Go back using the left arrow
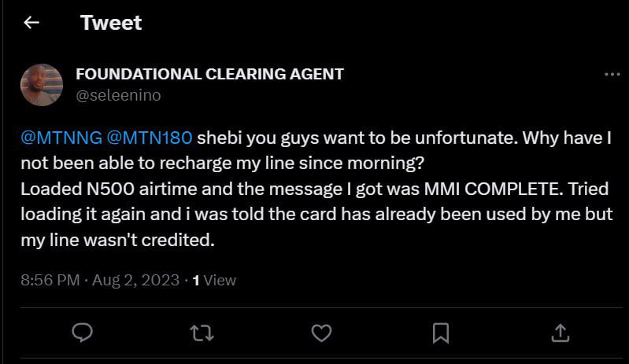This screenshot has height=364, width=629. [x=31, y=23]
